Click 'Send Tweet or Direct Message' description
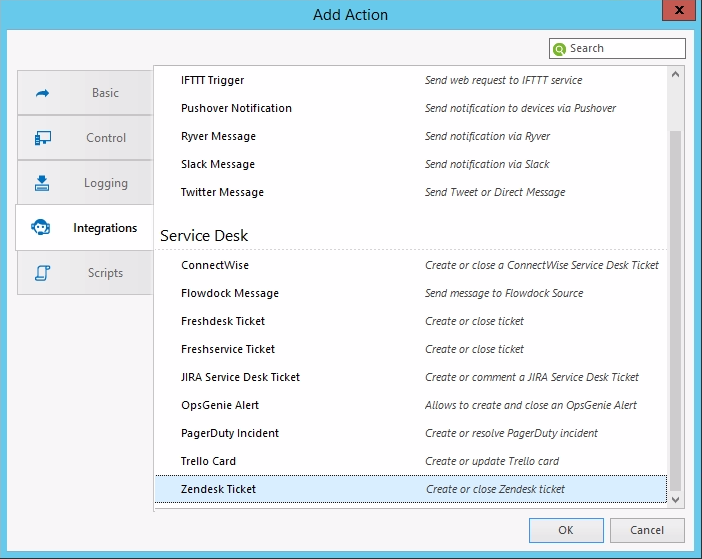Viewport: 702px width, 559px height. coord(495,192)
